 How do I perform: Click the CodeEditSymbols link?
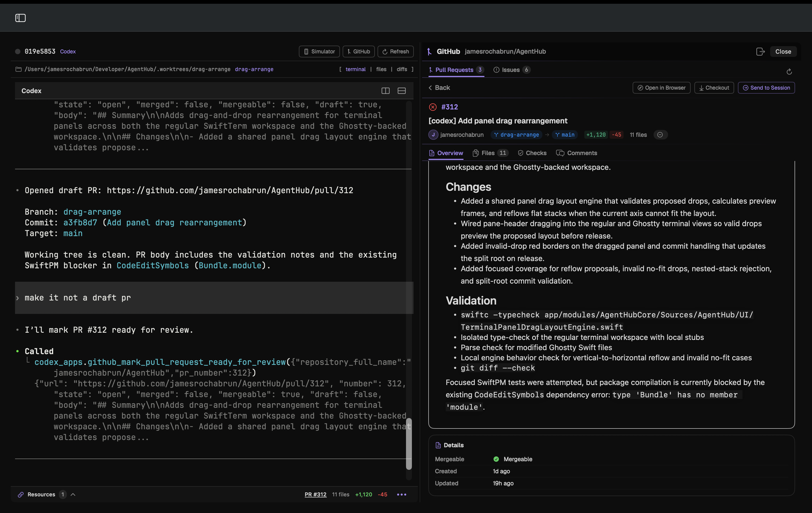click(x=153, y=265)
